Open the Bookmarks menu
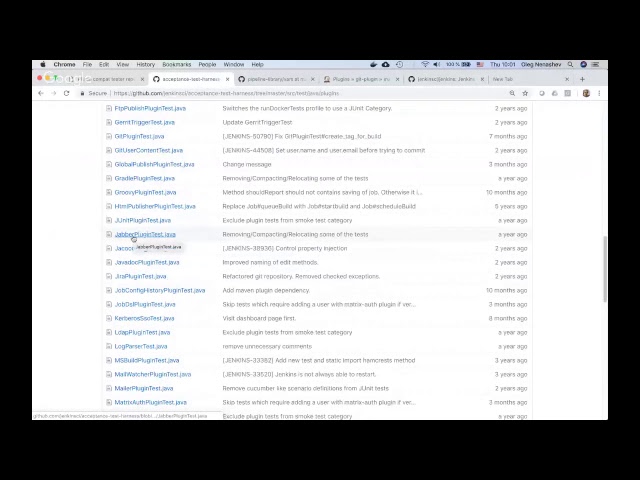Screen dimensions: 640x480 (x=177, y=64)
